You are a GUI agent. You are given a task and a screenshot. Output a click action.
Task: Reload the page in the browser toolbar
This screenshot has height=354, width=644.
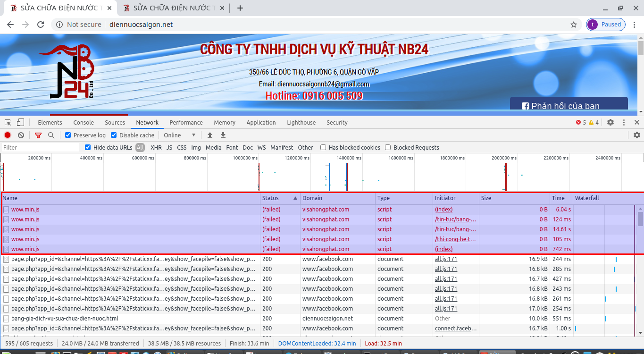(41, 25)
